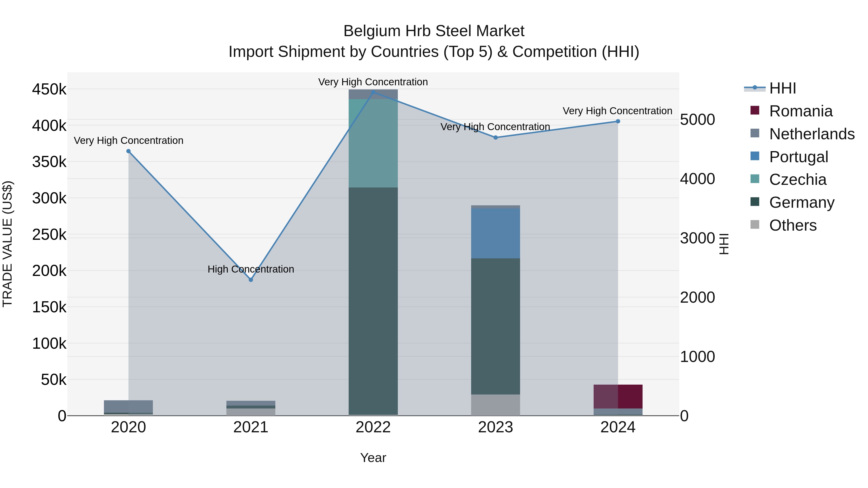The image size is (868, 488).
Task: Click 'Very High Concentration' label above 2020
Action: [x=128, y=140]
